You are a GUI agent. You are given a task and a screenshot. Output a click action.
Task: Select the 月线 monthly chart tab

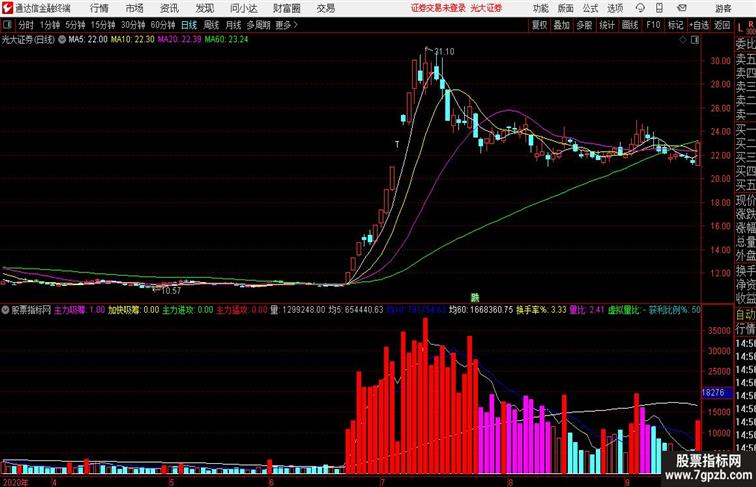tap(233, 25)
